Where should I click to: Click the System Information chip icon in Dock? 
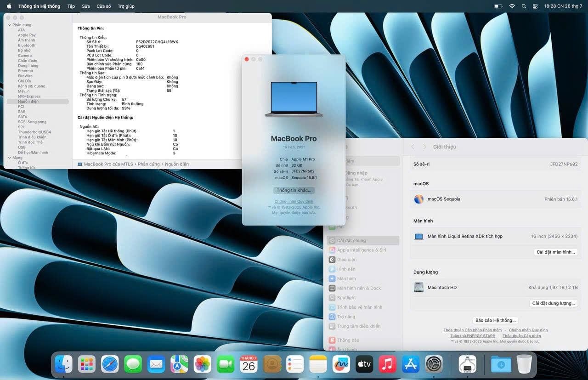(467, 364)
